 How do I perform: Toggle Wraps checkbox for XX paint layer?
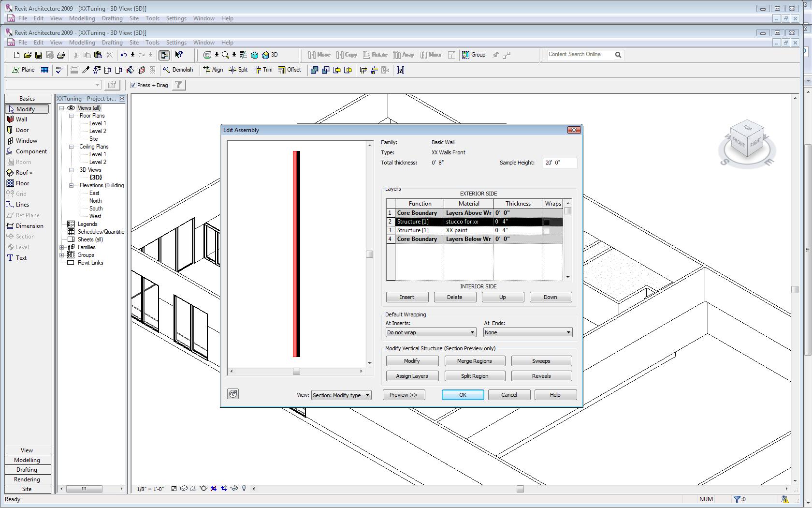[547, 231]
